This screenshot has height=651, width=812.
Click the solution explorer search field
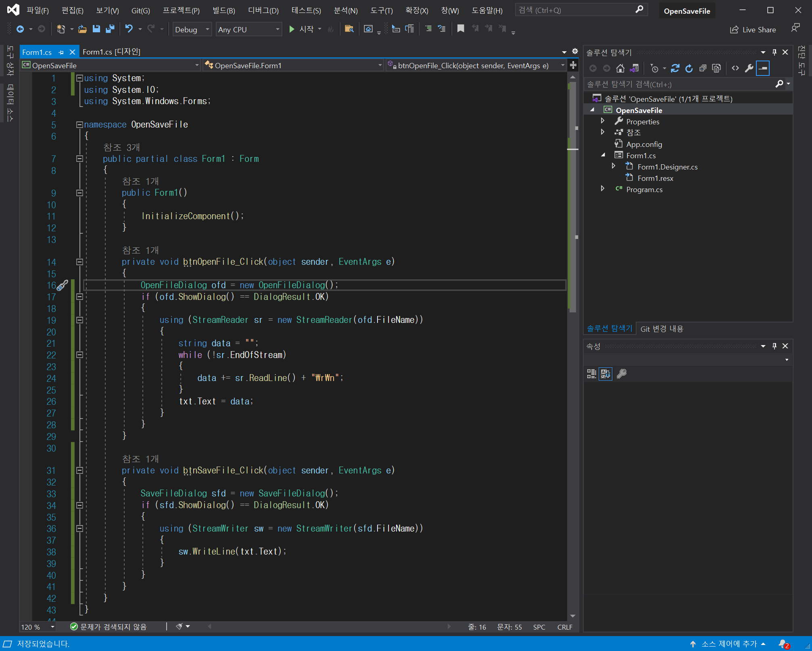(678, 84)
